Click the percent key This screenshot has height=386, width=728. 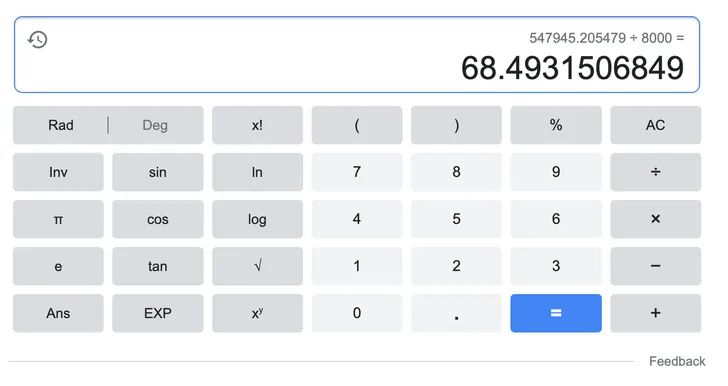pyautogui.click(x=556, y=125)
